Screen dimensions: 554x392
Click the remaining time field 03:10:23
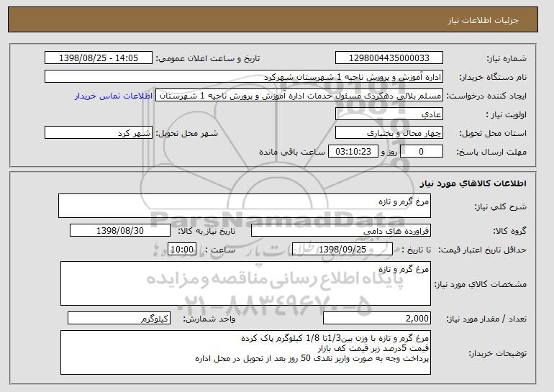353,152
